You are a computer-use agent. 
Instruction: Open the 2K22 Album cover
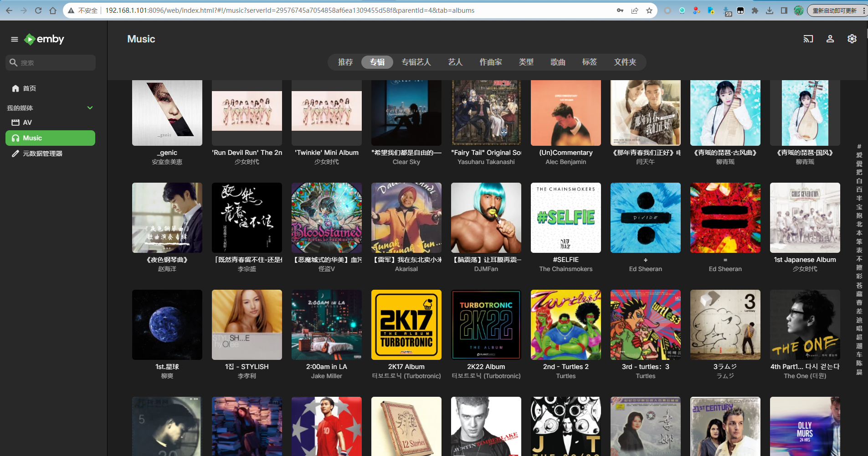486,325
